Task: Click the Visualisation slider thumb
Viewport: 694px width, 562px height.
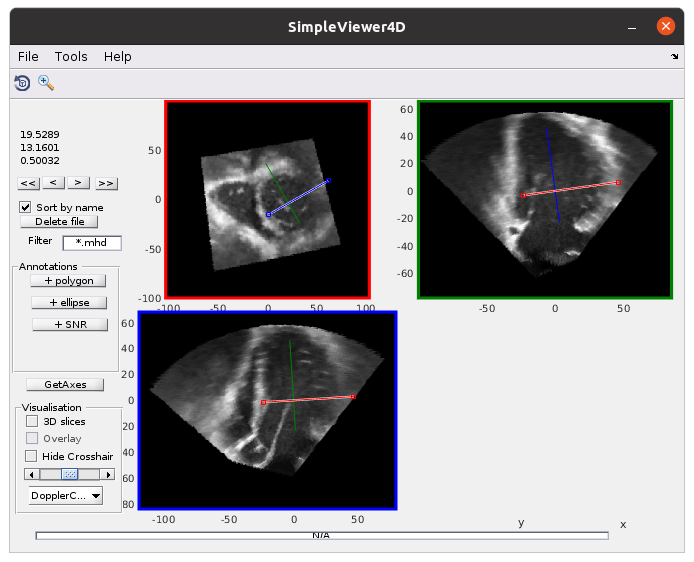Action: (x=70, y=474)
